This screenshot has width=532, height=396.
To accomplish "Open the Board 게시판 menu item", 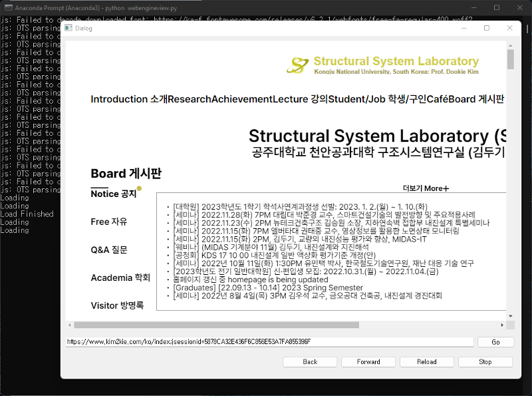I will pyautogui.click(x=476, y=99).
